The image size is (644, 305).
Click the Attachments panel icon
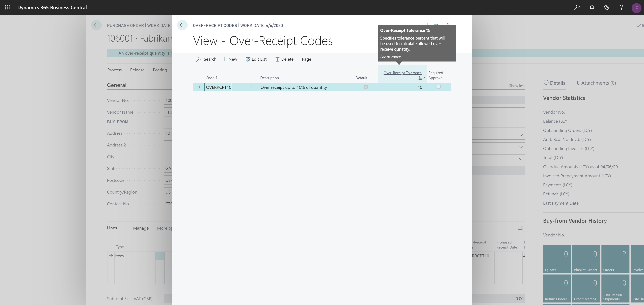[577, 82]
